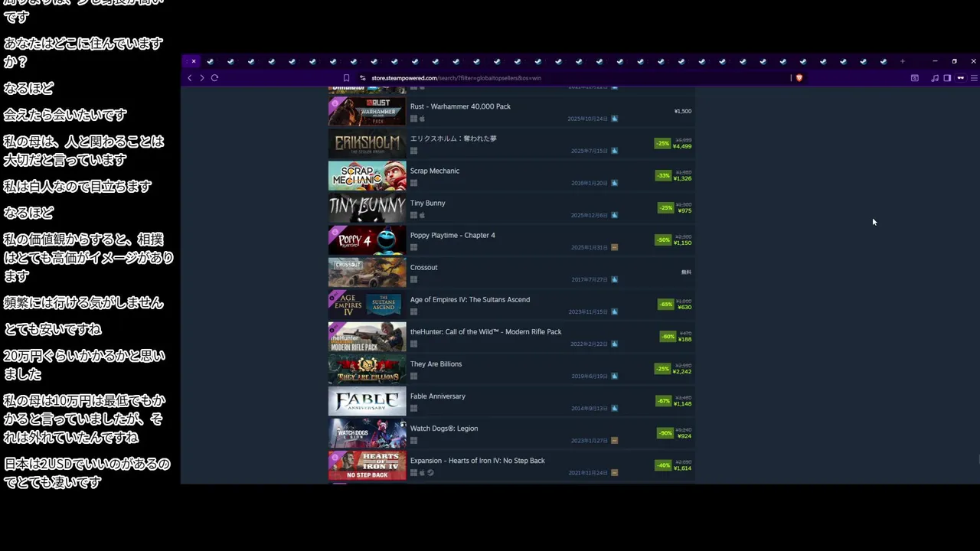Image resolution: width=980 pixels, height=551 pixels.
Task: Click the They Are Billions thumbnail image
Action: tap(367, 368)
